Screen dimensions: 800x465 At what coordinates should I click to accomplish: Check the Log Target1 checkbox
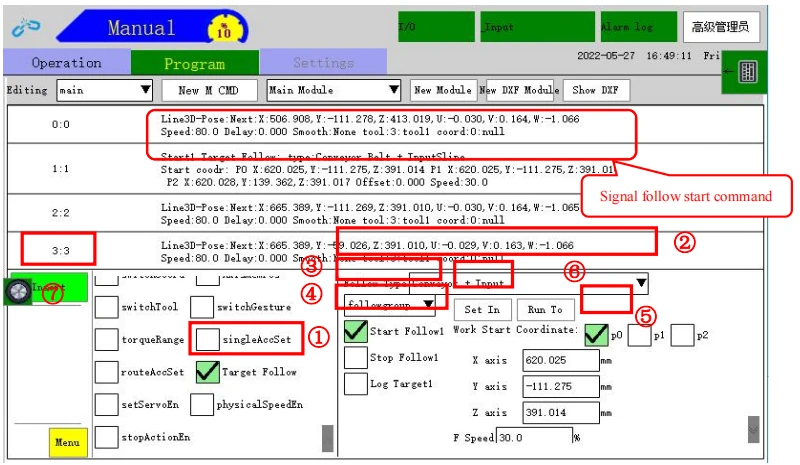356,384
